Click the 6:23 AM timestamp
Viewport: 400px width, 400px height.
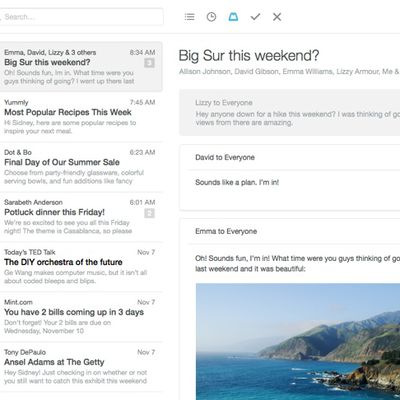(x=142, y=152)
